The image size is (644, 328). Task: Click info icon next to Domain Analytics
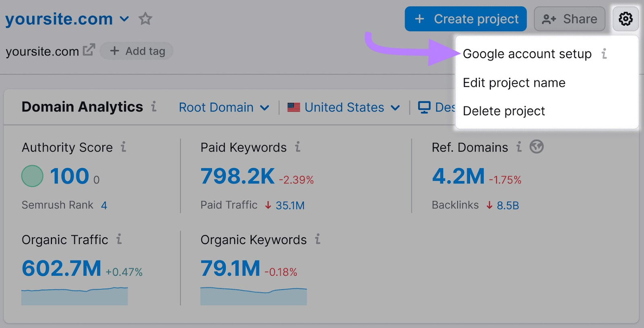154,107
